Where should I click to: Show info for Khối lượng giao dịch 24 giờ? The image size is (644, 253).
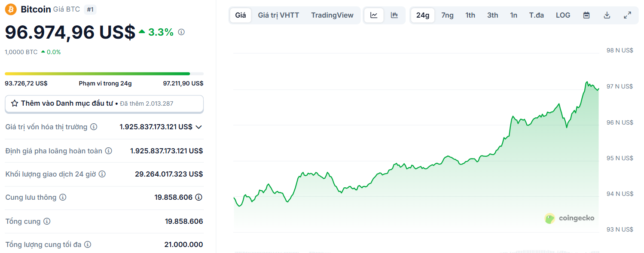102,174
